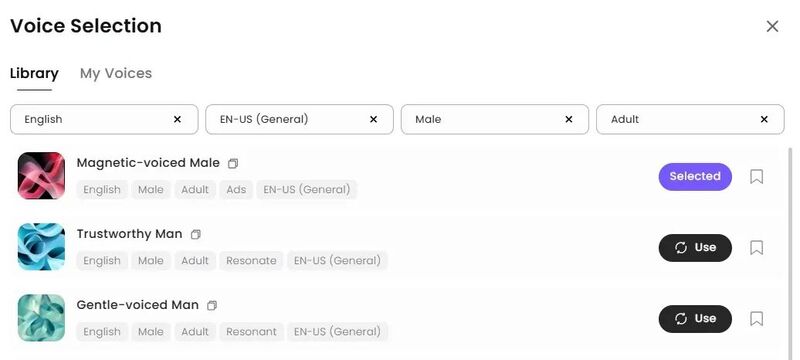Copy the Trustworthy Man voice name icon

196,235
